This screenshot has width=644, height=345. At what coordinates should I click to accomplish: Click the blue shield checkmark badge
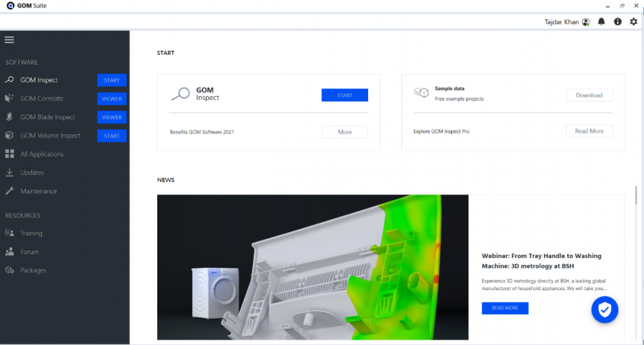click(605, 310)
